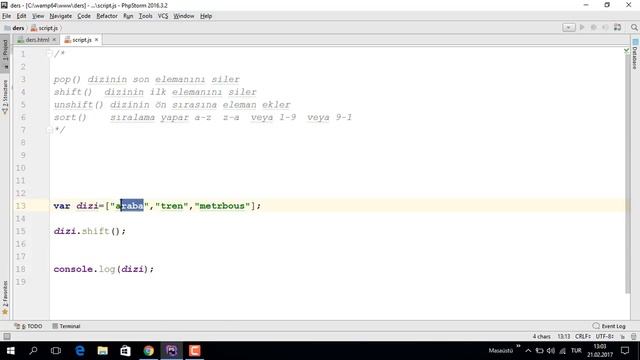Open the Navigate menu
640x360 pixels.
(60, 16)
